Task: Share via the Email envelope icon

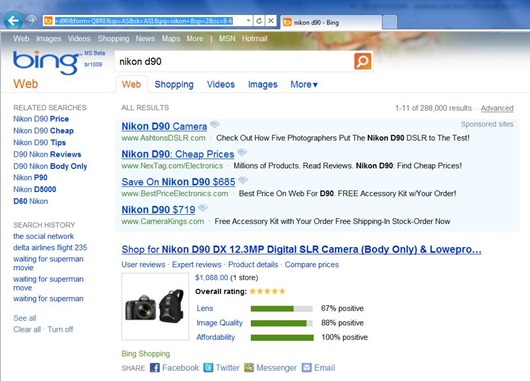Action: 307,367
